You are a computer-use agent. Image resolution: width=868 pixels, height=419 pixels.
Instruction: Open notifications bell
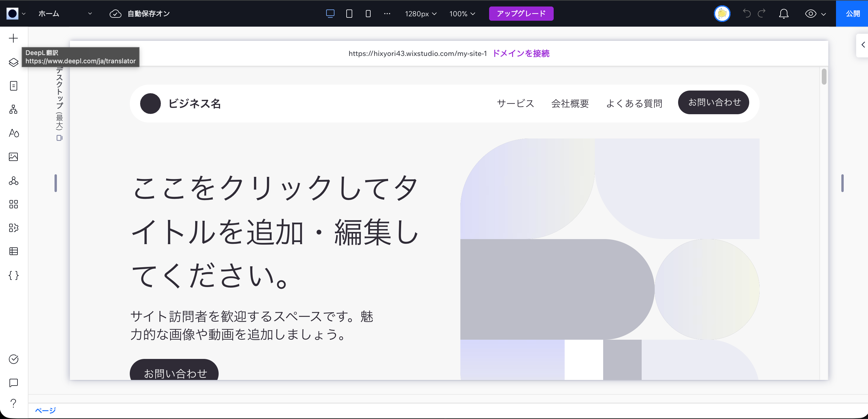784,13
